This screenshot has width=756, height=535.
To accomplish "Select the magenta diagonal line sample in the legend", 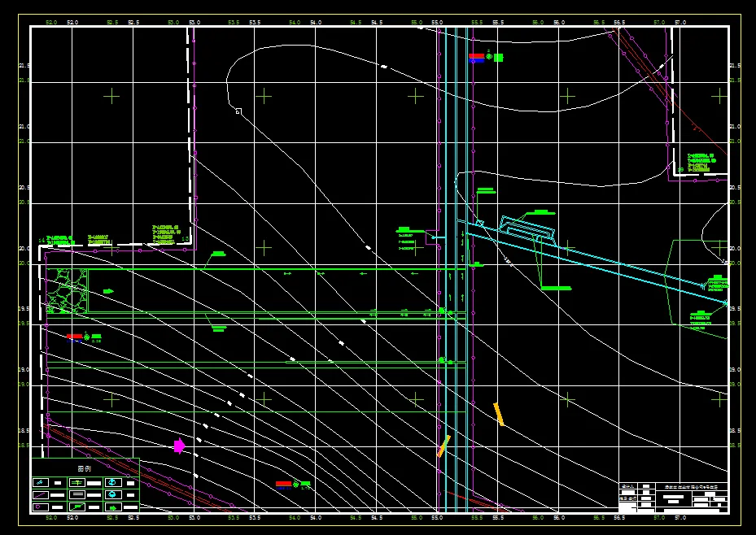I will [39, 495].
